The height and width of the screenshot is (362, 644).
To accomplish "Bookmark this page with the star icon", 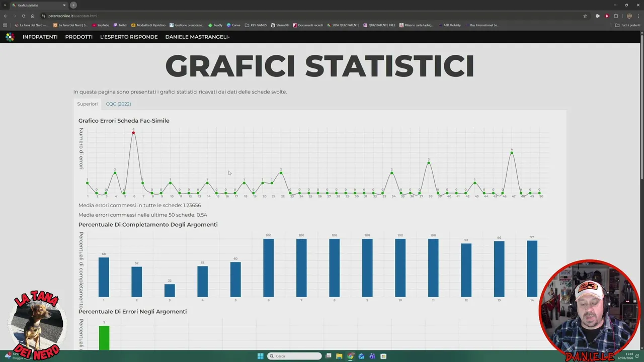I will pos(585,16).
